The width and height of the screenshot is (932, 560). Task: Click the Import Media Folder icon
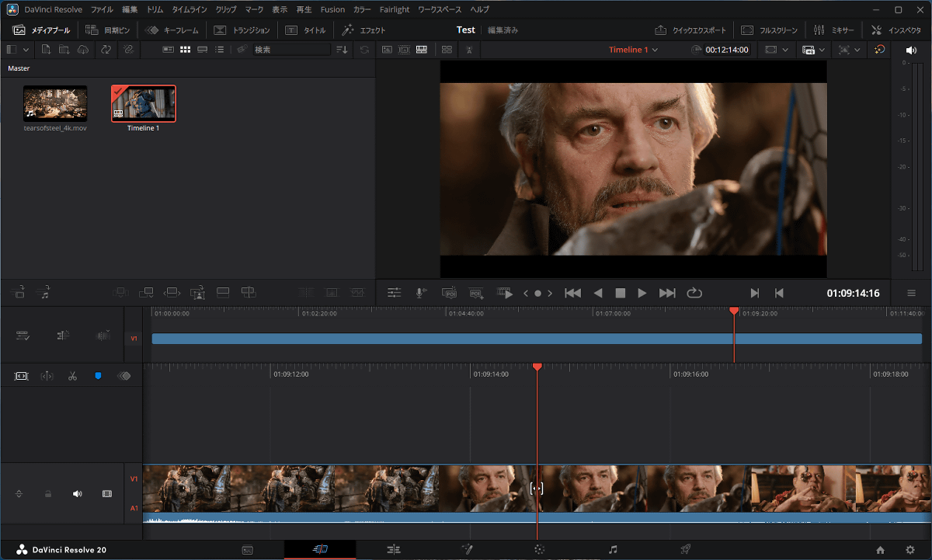pos(64,49)
